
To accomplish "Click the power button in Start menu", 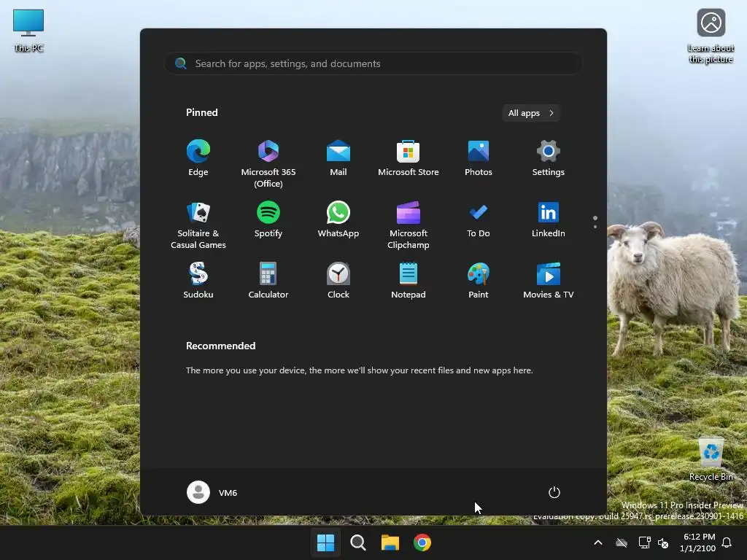I will tap(554, 492).
